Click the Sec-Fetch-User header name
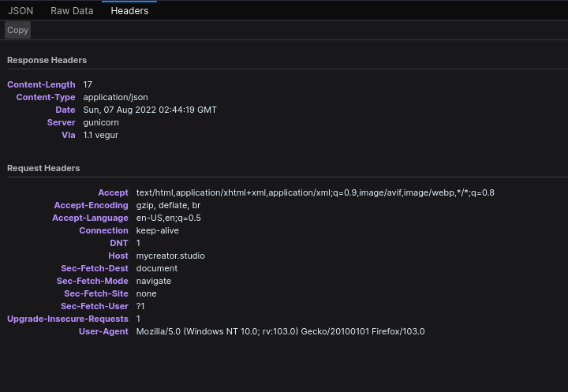The height and width of the screenshot is (392, 568). 95,306
